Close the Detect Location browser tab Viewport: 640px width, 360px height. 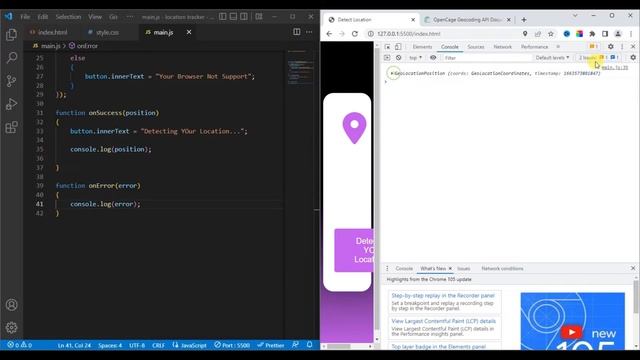[413, 20]
